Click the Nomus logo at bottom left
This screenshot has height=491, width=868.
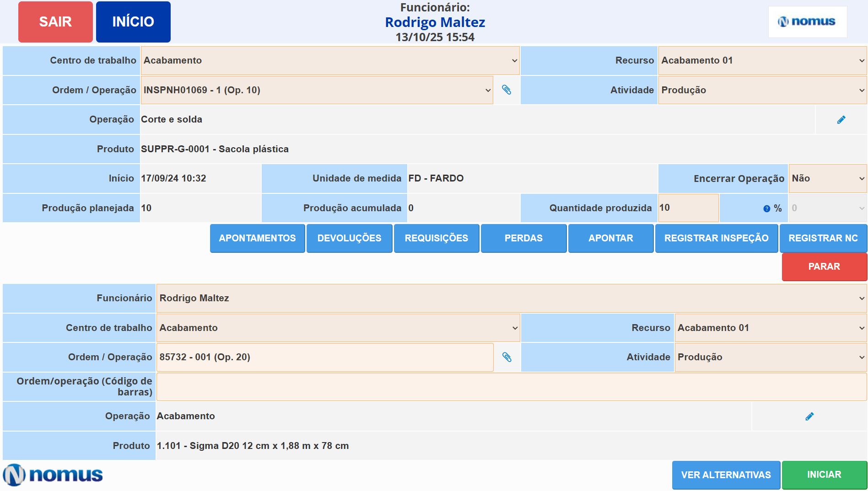53,475
